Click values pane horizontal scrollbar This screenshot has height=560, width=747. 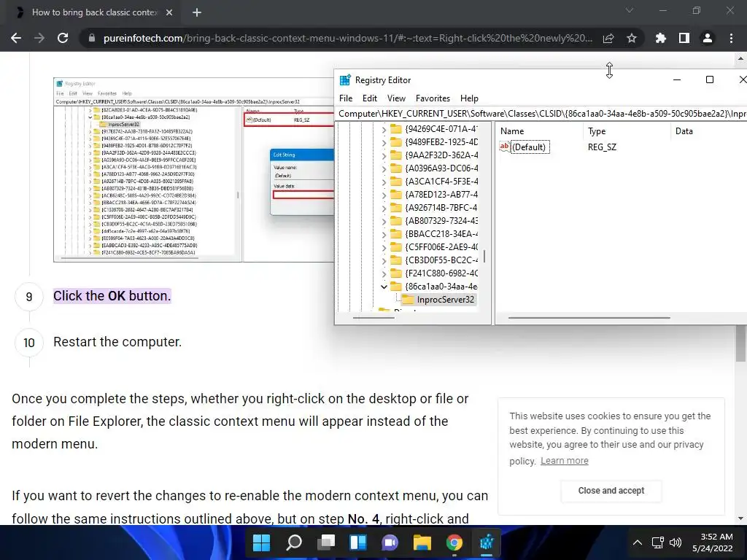coord(589,318)
